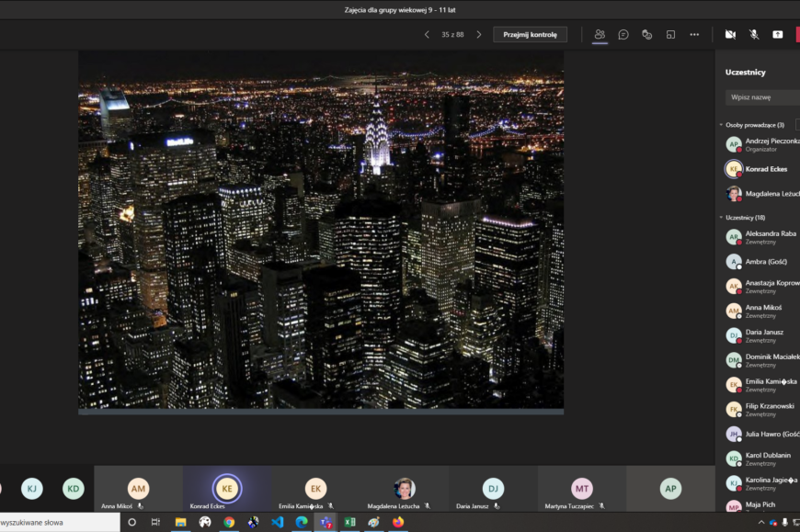Click Daria Janusz tile in video strip
The width and height of the screenshot is (800, 532).
[x=494, y=489]
